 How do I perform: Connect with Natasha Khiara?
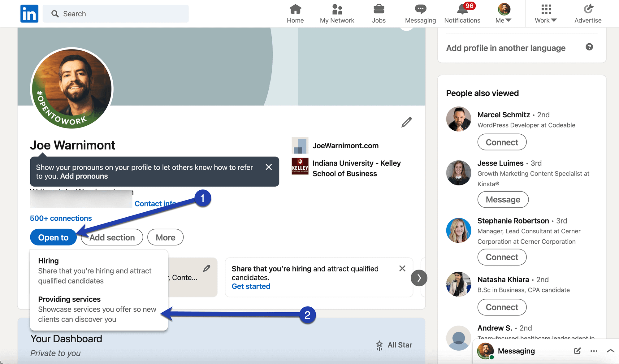(x=502, y=307)
